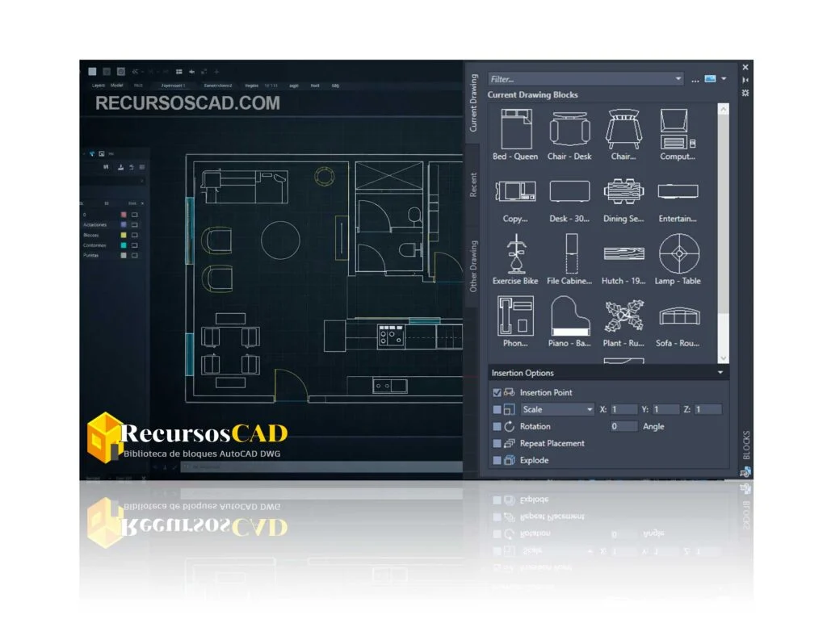Click the Repeat Placement icon

point(508,443)
